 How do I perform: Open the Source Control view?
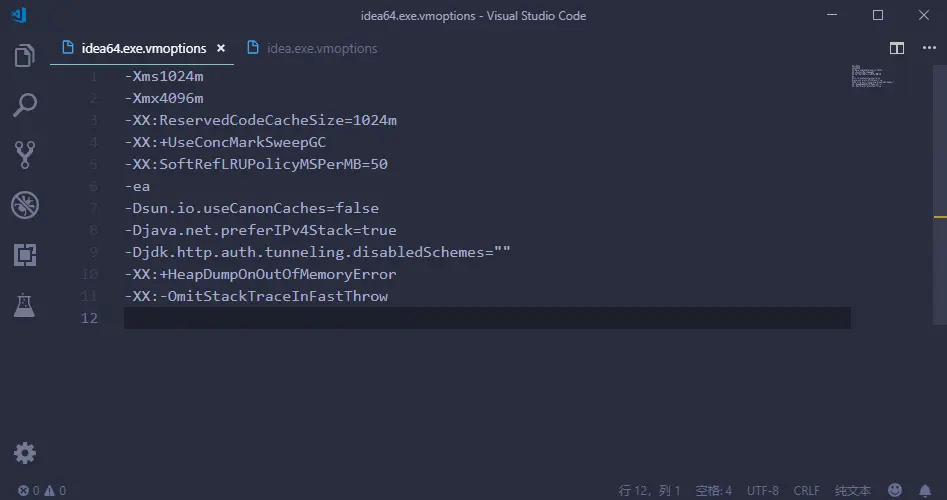point(25,155)
